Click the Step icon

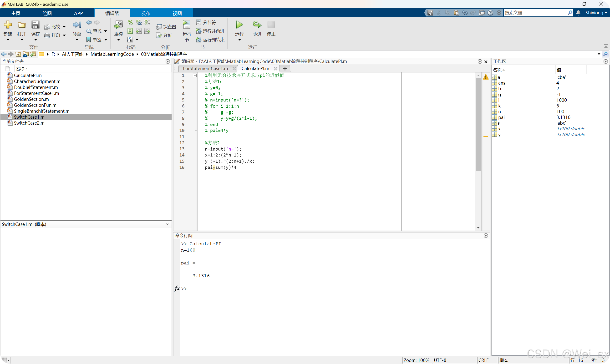point(257,25)
